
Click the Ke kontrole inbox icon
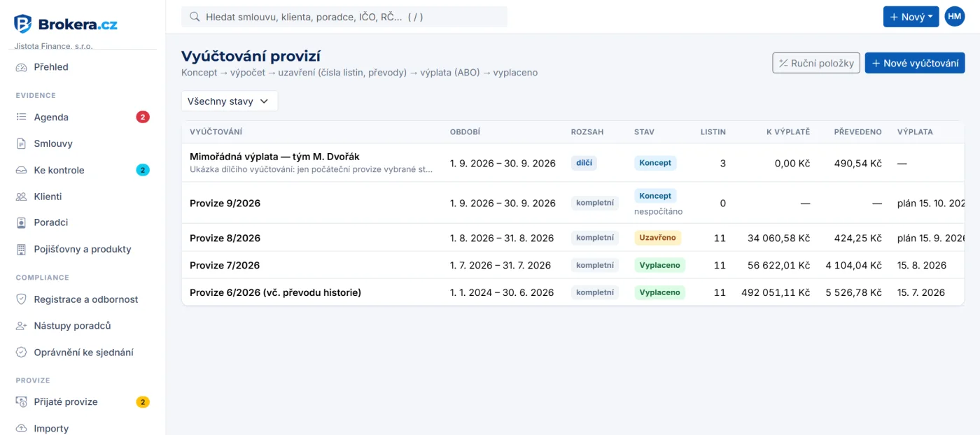pyautogui.click(x=21, y=170)
